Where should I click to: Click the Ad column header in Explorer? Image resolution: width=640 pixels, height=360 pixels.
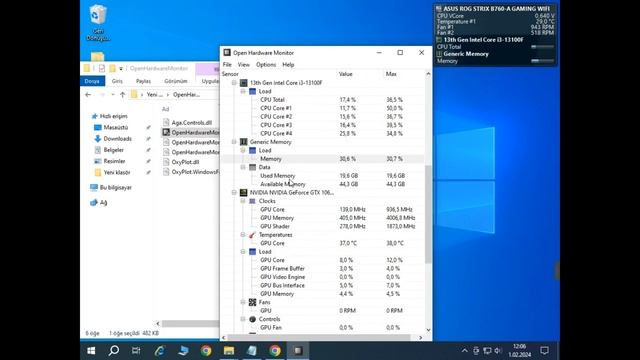[165, 109]
